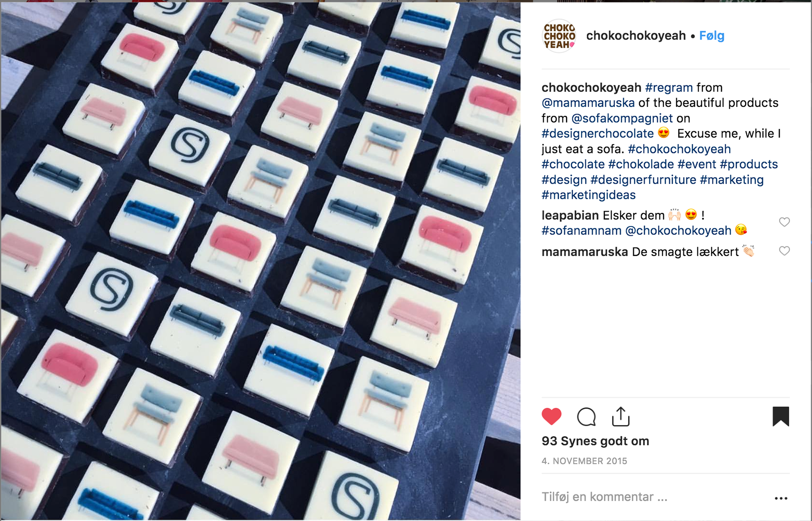The height and width of the screenshot is (521, 812).
Task: Share post using upload arrow icon
Action: click(x=621, y=417)
